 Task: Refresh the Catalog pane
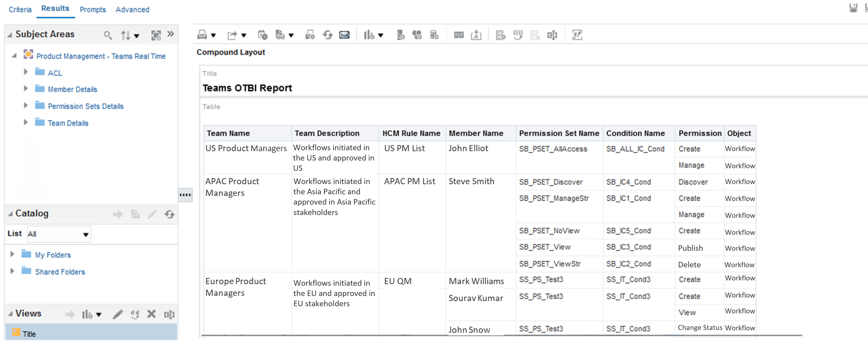(169, 214)
